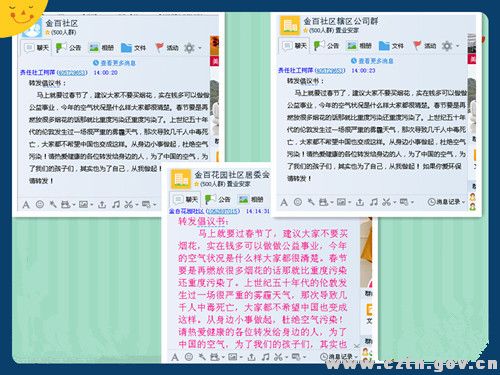Click the 金百花园社区居委会 group avatar
500x375 pixels.
tap(181, 179)
